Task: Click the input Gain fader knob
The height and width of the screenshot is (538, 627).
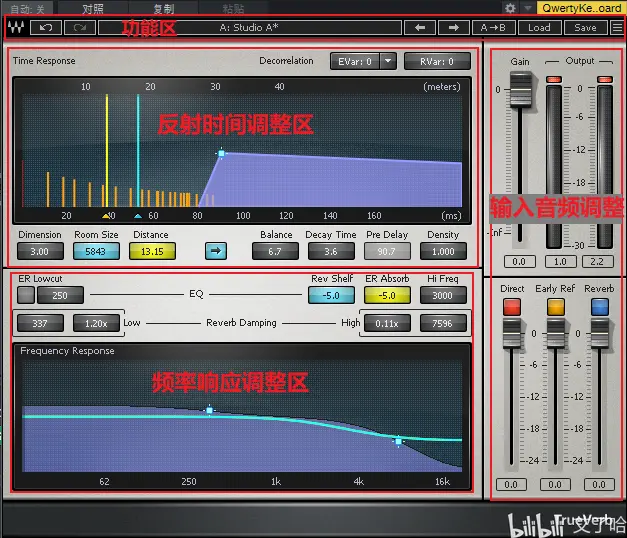Action: pos(520,90)
